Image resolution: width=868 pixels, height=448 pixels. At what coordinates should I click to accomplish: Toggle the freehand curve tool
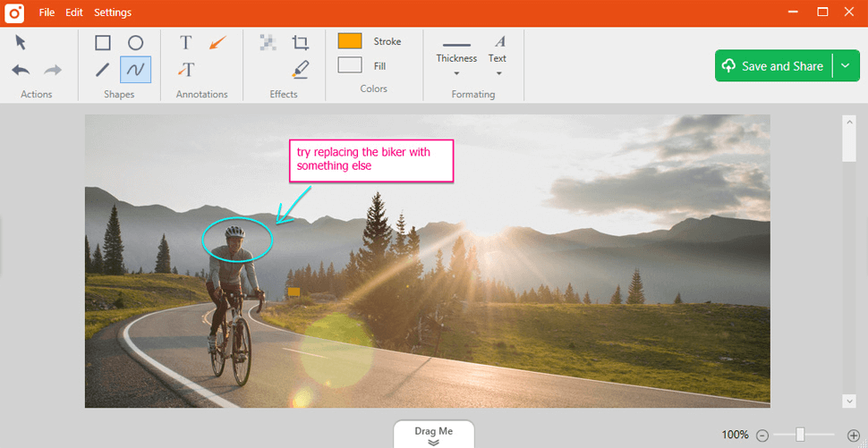pos(135,70)
